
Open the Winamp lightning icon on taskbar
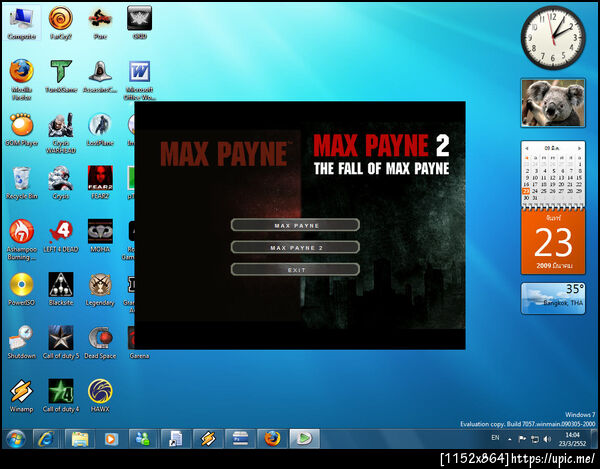[208, 439]
